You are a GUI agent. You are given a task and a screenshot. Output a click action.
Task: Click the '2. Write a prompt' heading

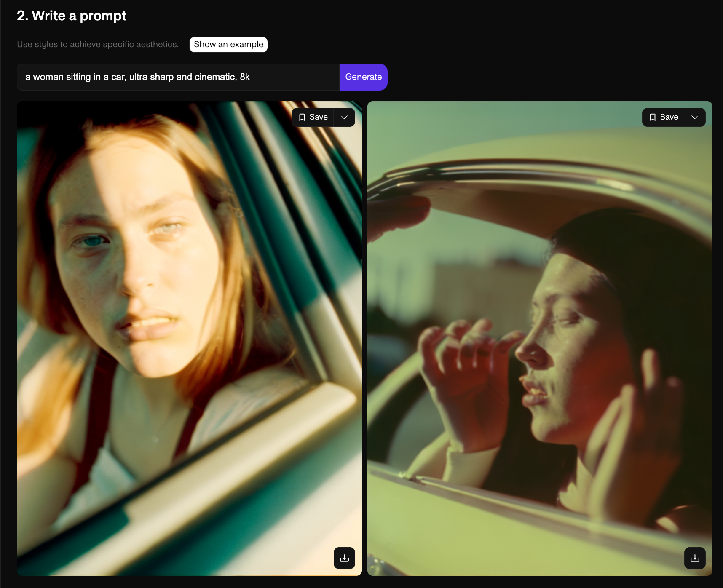(x=71, y=16)
